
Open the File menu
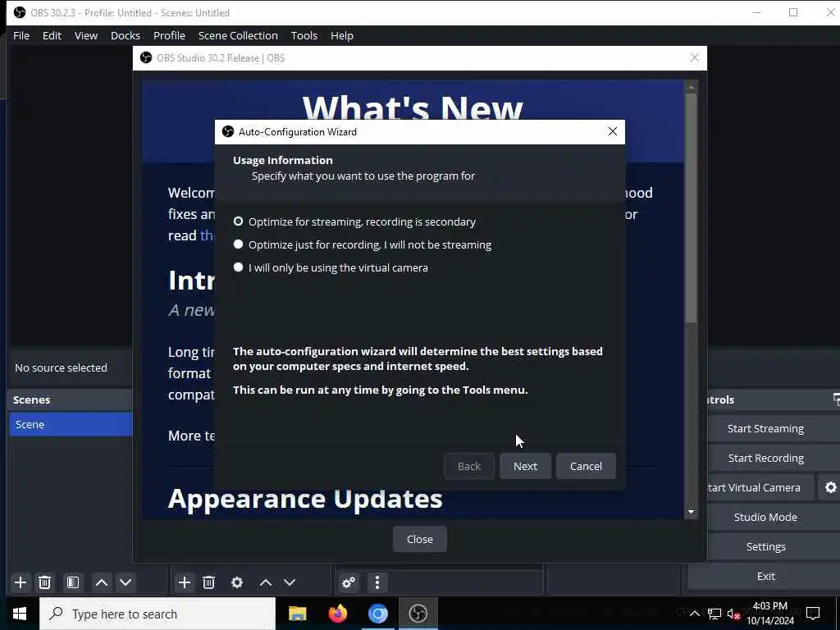[x=21, y=35]
